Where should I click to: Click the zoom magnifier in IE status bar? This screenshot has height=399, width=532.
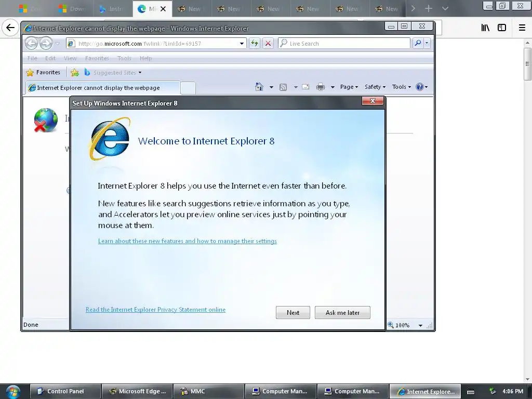(391, 325)
